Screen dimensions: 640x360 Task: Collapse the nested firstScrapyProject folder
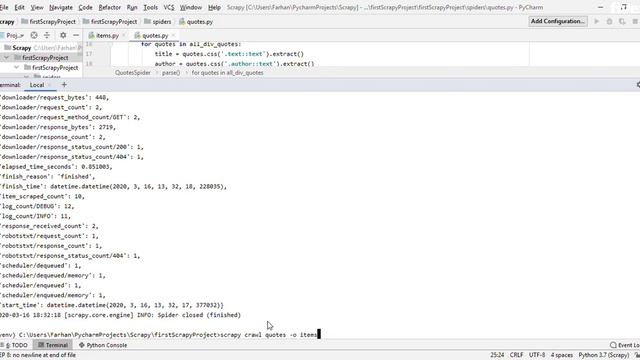(17, 67)
